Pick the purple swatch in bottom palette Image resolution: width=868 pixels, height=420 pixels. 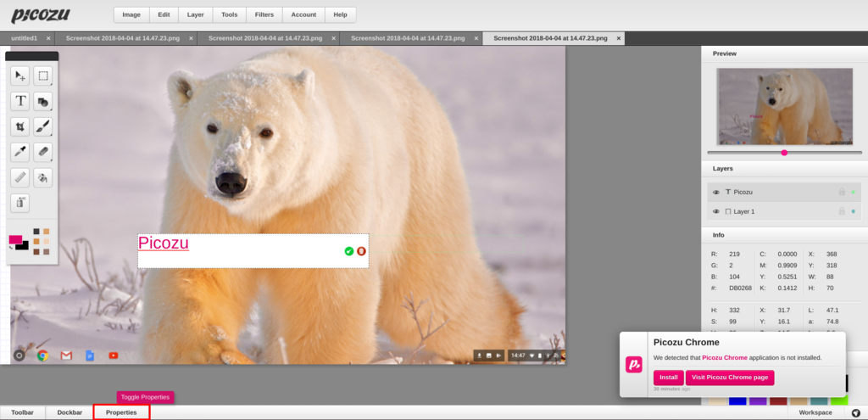[757, 400]
